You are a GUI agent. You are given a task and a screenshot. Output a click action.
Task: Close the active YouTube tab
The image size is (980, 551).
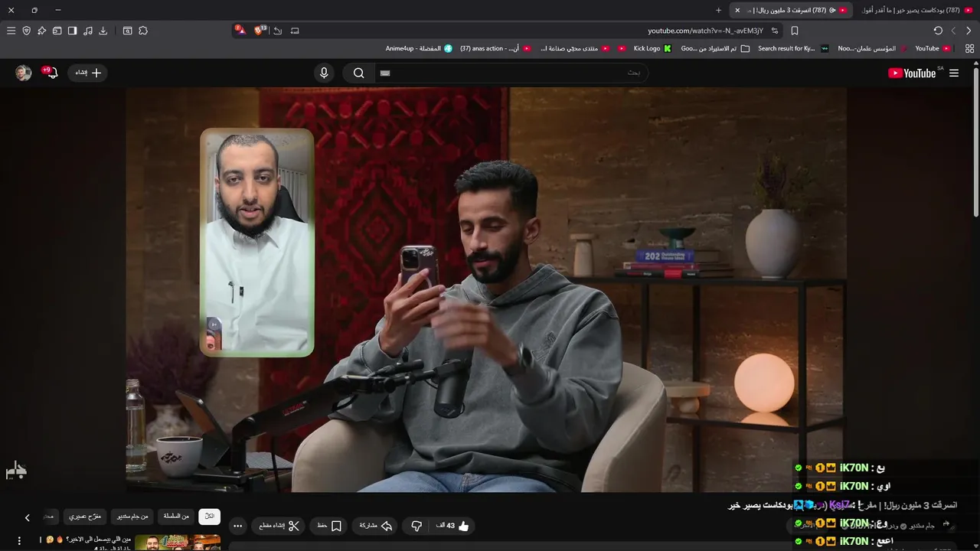click(737, 10)
